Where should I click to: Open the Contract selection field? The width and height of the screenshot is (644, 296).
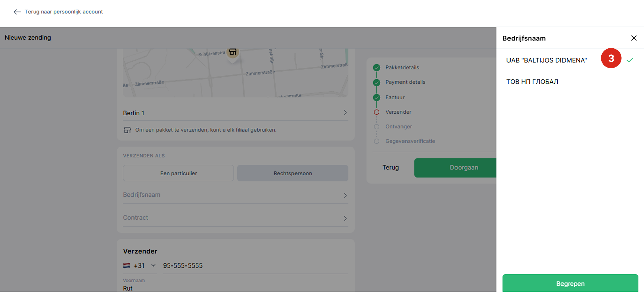click(x=235, y=218)
